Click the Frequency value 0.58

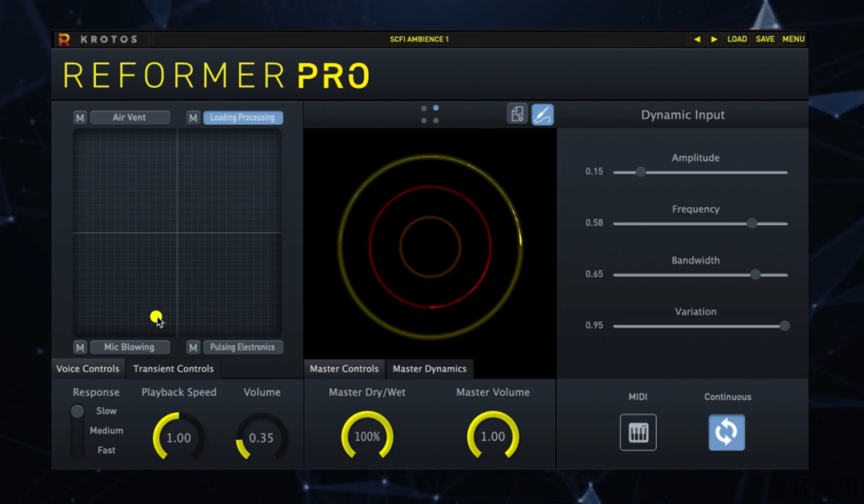pos(594,222)
